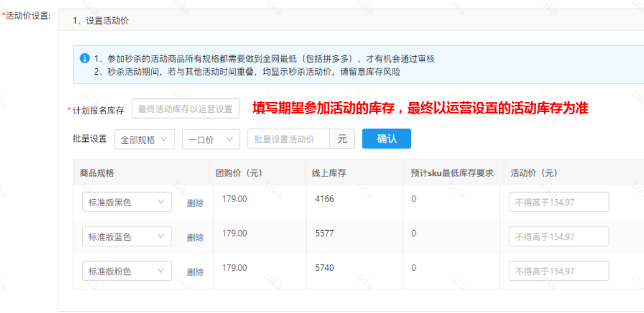
Task: Click the 批量设置 label
Action: click(x=90, y=138)
